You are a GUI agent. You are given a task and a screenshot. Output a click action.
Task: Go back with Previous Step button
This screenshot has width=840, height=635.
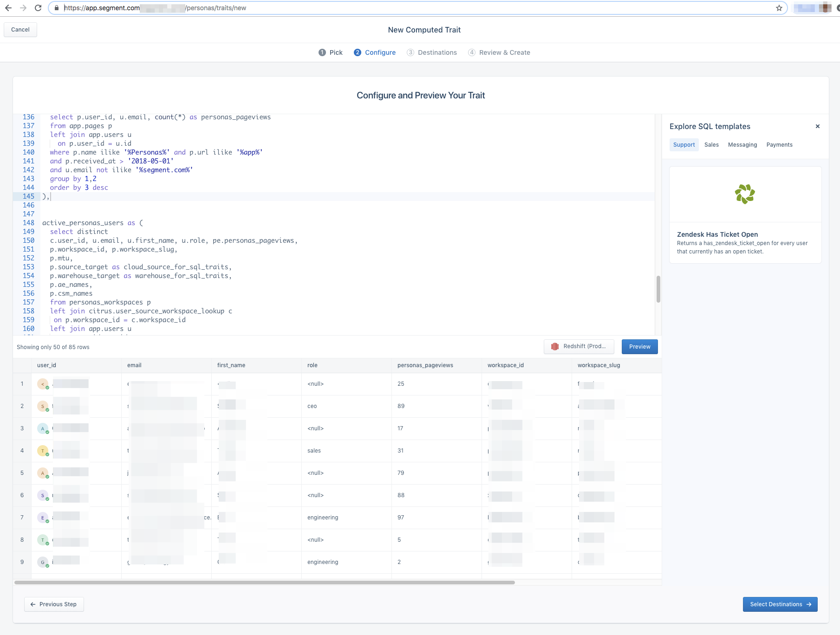(54, 604)
